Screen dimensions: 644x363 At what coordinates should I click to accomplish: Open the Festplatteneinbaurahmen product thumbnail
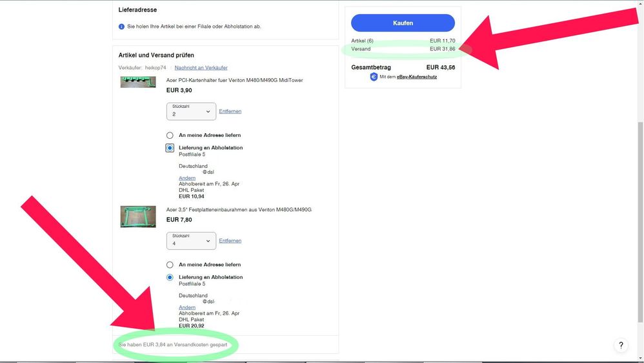click(x=138, y=216)
